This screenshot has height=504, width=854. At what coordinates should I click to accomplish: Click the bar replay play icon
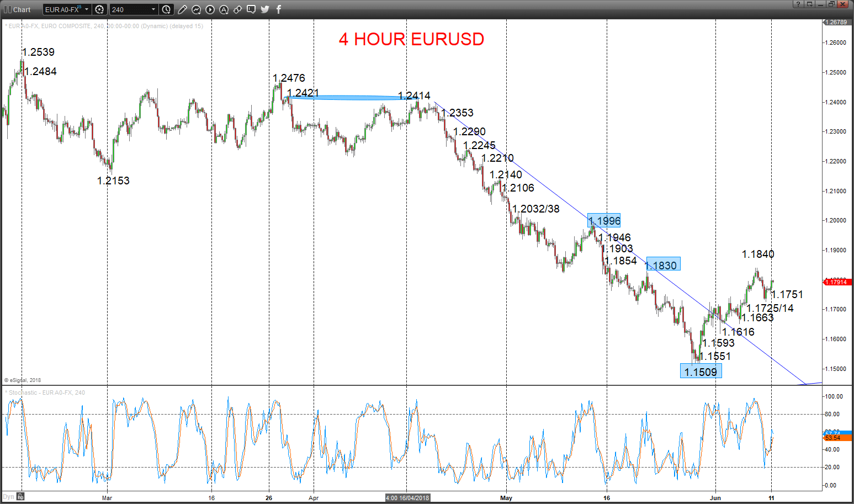pyautogui.click(x=210, y=9)
